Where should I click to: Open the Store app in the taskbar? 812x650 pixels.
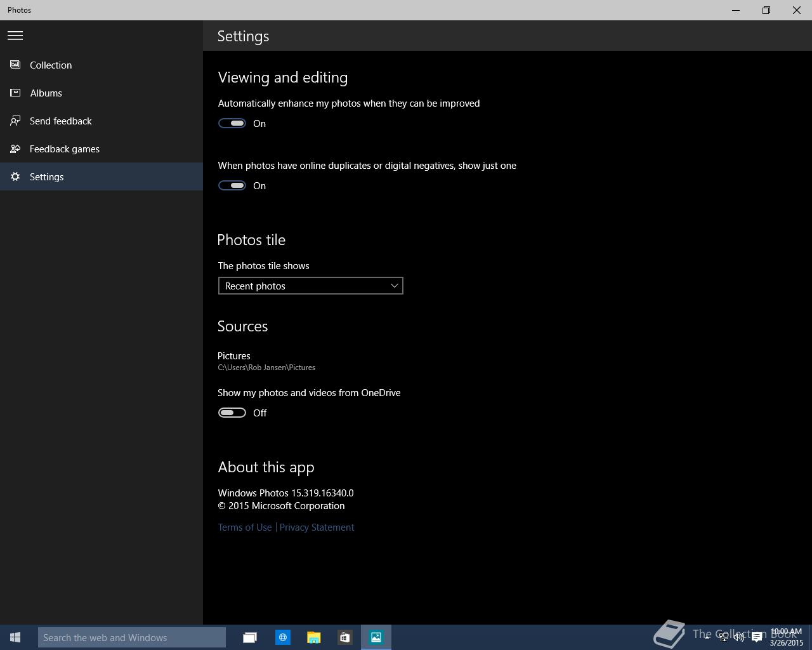tap(344, 637)
